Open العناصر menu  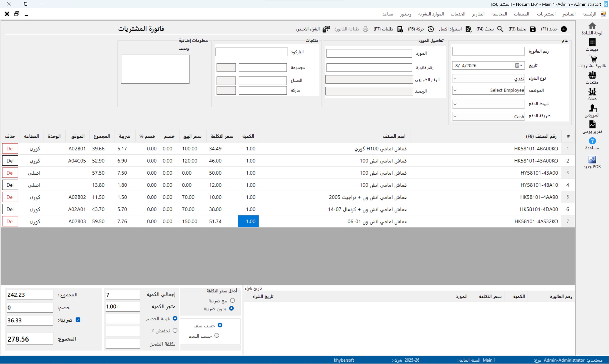pos(569,14)
